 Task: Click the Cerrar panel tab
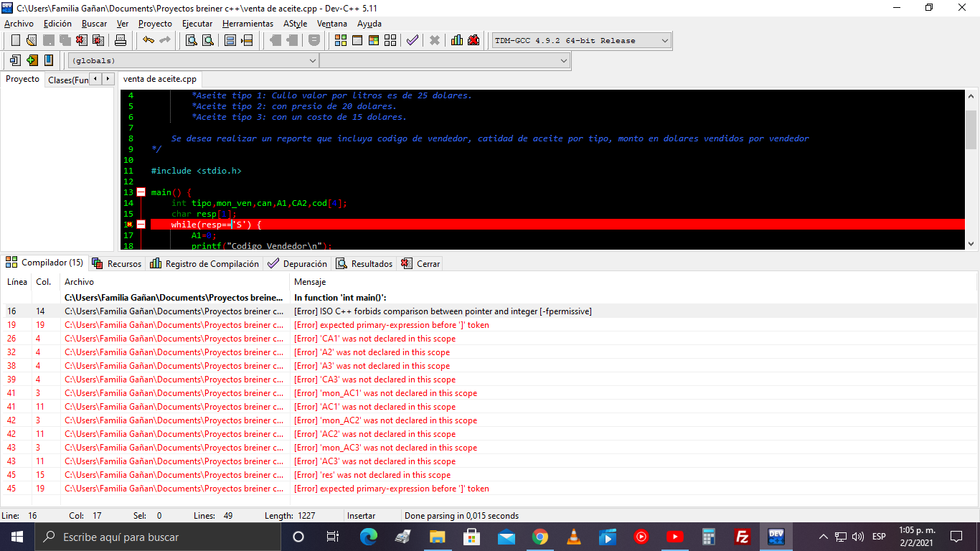click(420, 264)
